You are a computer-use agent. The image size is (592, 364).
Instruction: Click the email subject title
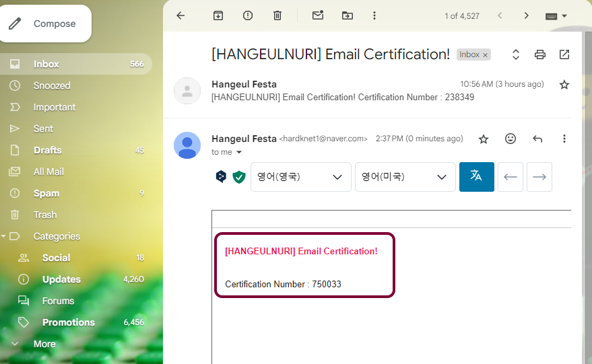coord(331,54)
